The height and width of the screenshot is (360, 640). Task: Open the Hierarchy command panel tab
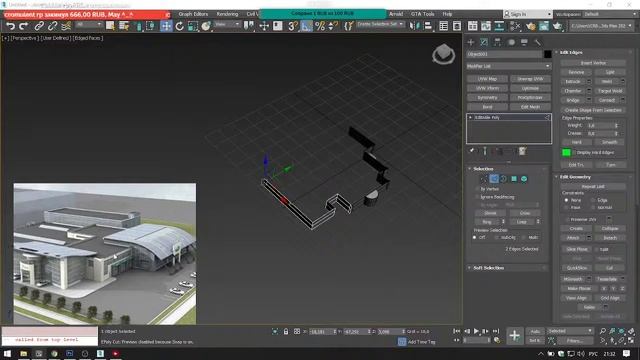[x=498, y=42]
